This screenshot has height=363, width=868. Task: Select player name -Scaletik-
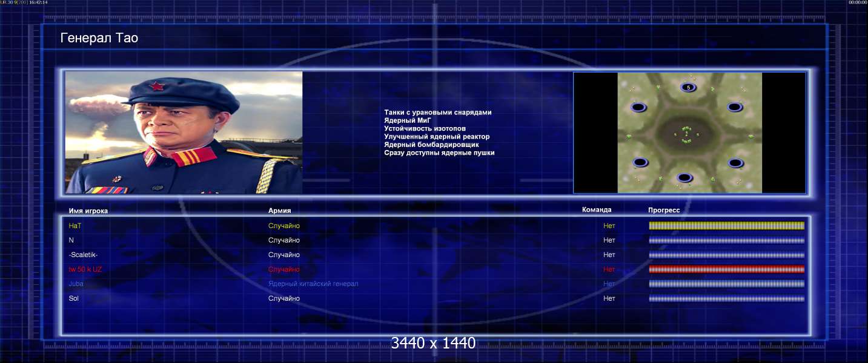point(83,255)
